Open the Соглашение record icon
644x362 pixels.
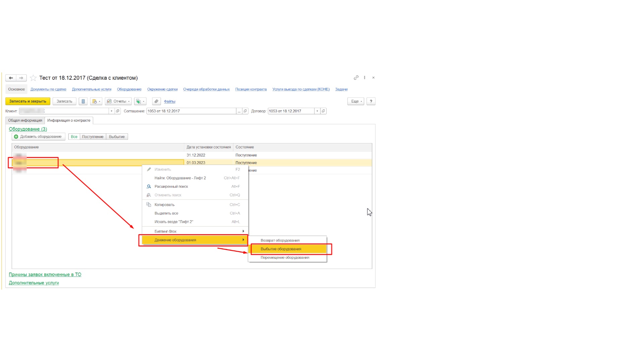click(245, 111)
